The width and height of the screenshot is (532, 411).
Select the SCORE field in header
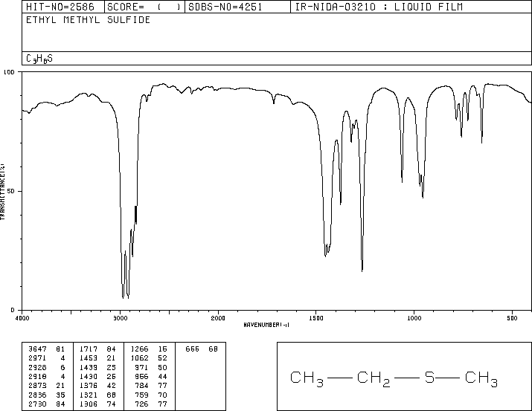coord(144,7)
